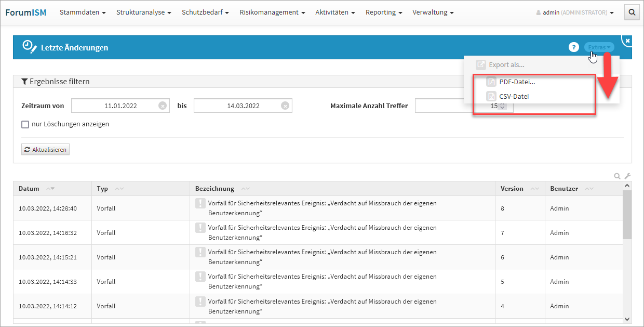644x327 pixels.
Task: Click the table search magnifier icon
Action: 617,176
